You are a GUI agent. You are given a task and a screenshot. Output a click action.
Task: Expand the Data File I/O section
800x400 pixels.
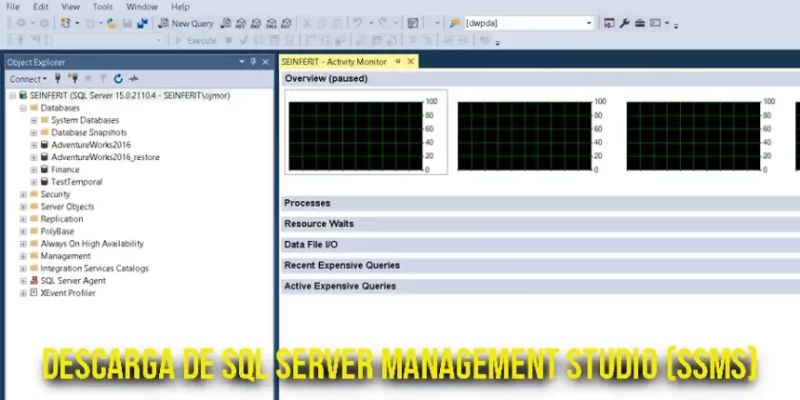pyautogui.click(x=541, y=245)
